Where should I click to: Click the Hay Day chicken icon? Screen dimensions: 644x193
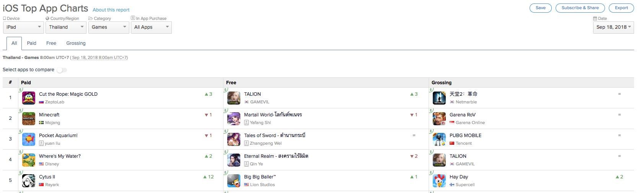coord(439,181)
